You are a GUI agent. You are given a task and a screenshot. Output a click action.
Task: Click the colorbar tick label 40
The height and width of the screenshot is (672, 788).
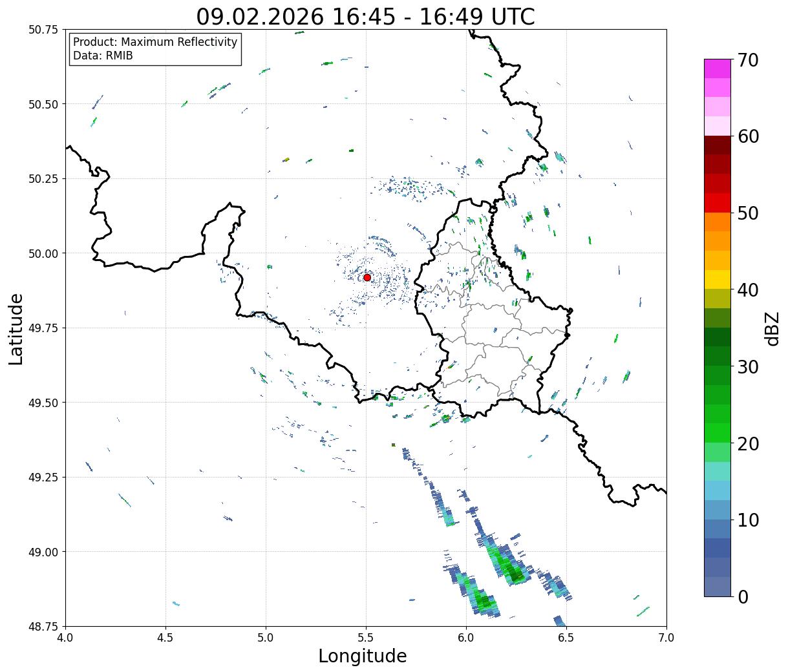click(x=748, y=290)
